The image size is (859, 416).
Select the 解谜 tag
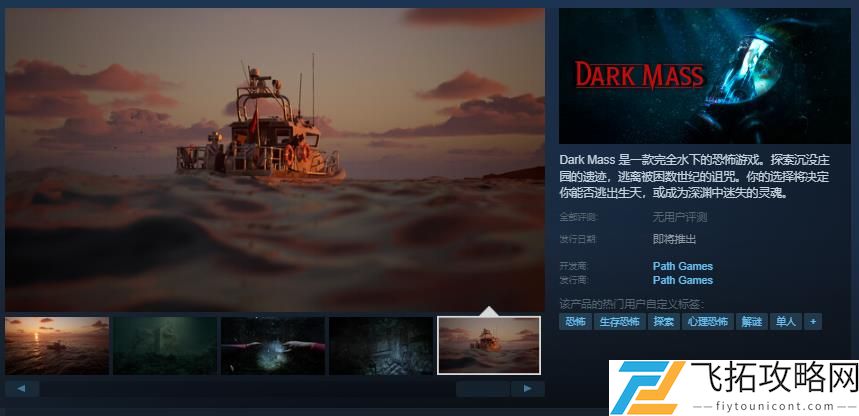(x=752, y=322)
